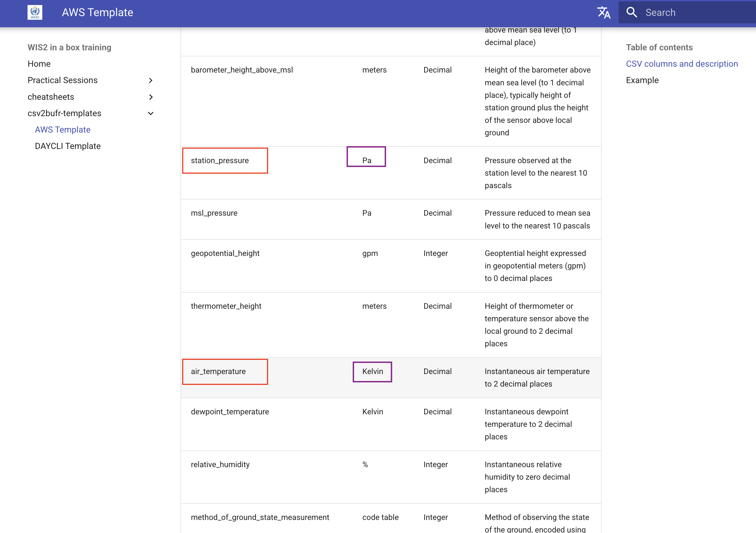Select relative_humidity column name
756x533 pixels.
click(220, 465)
